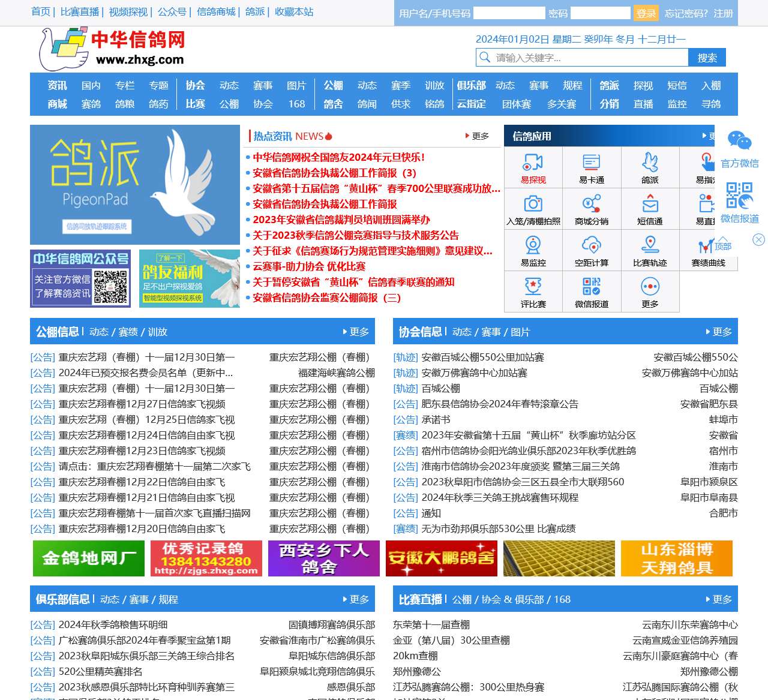768x700 pixels.
Task: Click 忘记密码? link
Action: coord(686,13)
